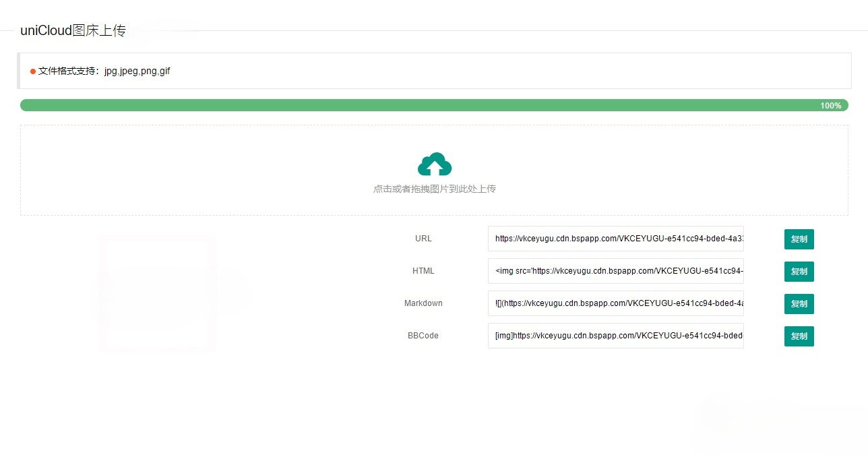Click the 100% progress bar
Image resolution: width=868 pixels, height=455 pixels.
coord(434,105)
